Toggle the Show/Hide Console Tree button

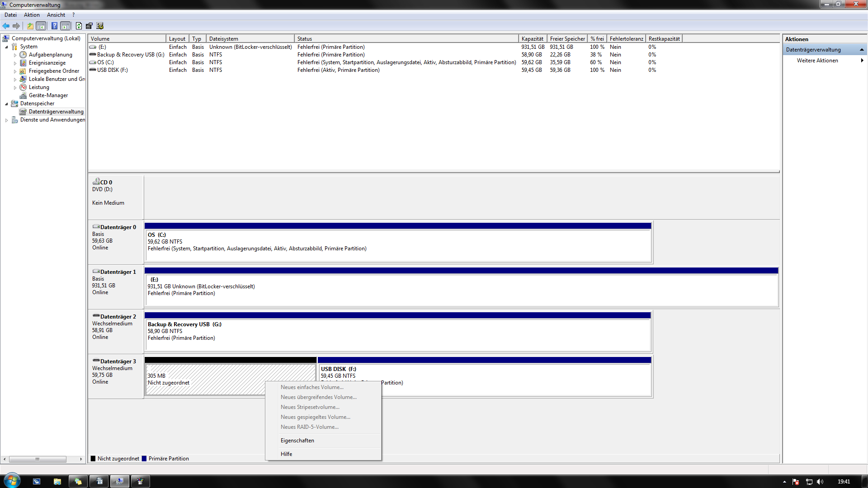(41, 26)
